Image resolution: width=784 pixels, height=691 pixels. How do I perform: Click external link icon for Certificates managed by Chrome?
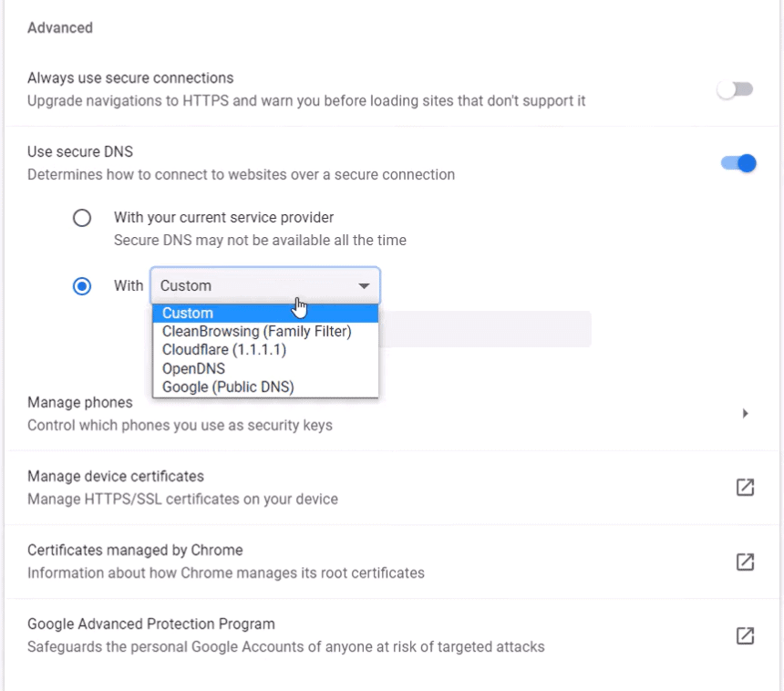click(745, 562)
